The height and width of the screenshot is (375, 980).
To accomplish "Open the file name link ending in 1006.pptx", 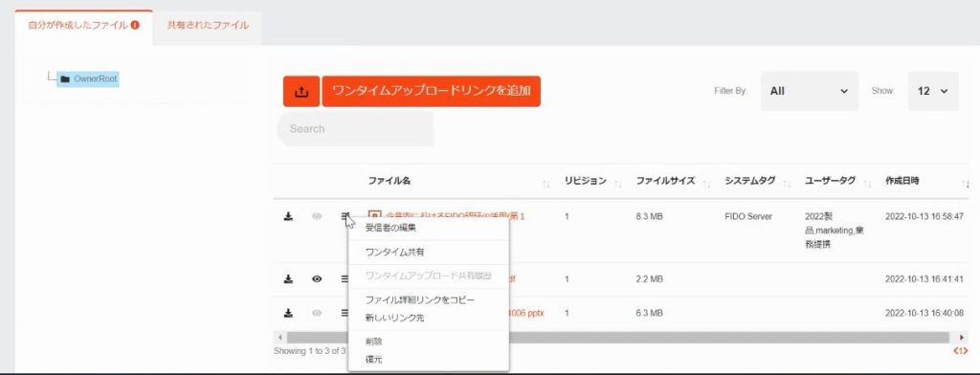I will [x=526, y=313].
